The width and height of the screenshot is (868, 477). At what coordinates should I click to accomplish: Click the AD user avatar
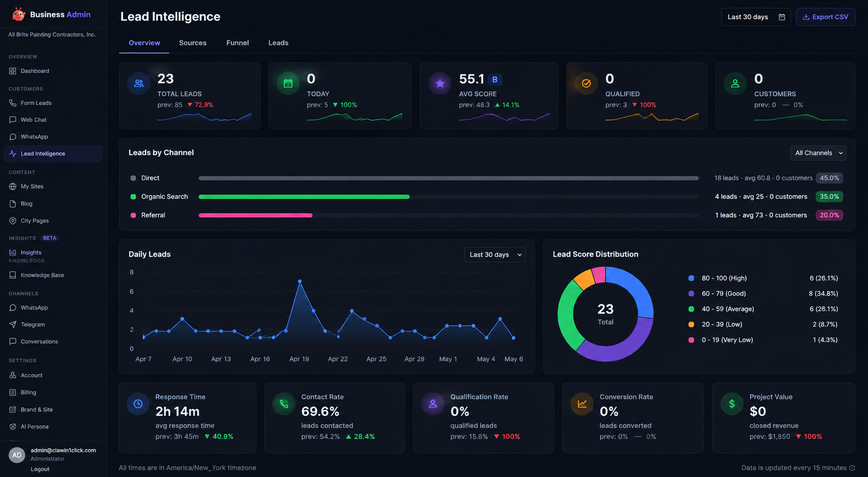click(17, 455)
